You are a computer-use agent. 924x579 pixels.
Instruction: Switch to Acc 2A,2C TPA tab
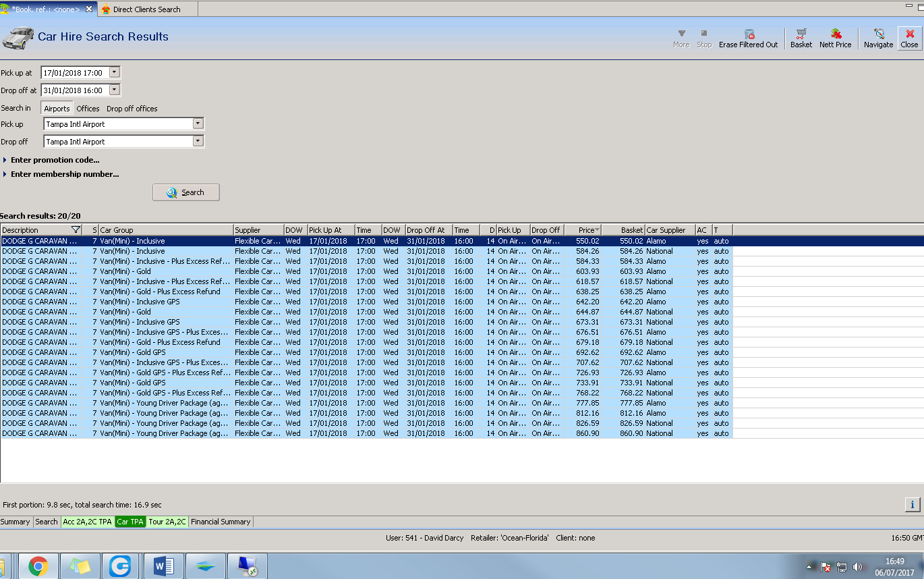coord(87,522)
